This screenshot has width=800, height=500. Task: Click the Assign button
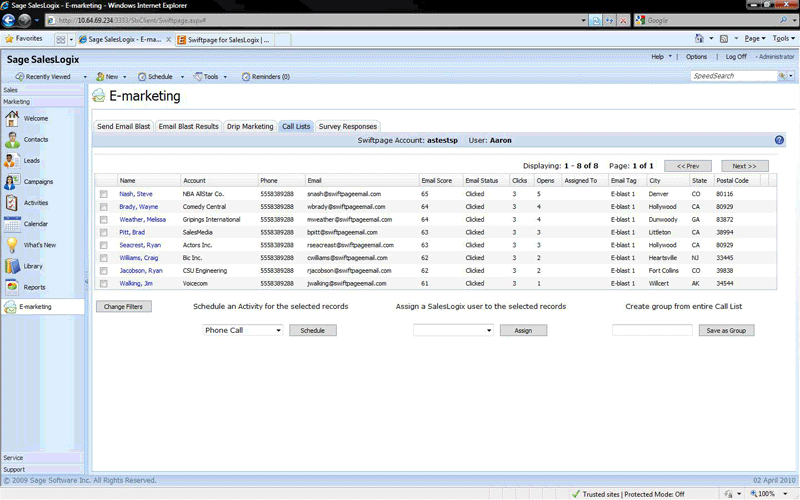523,330
